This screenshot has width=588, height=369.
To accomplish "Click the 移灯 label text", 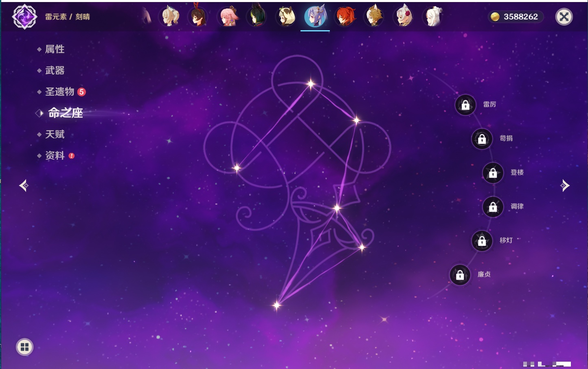I will click(x=506, y=241).
